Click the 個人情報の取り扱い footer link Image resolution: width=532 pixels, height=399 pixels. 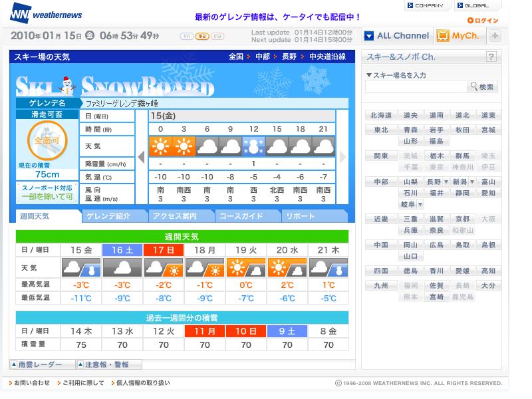[143, 383]
